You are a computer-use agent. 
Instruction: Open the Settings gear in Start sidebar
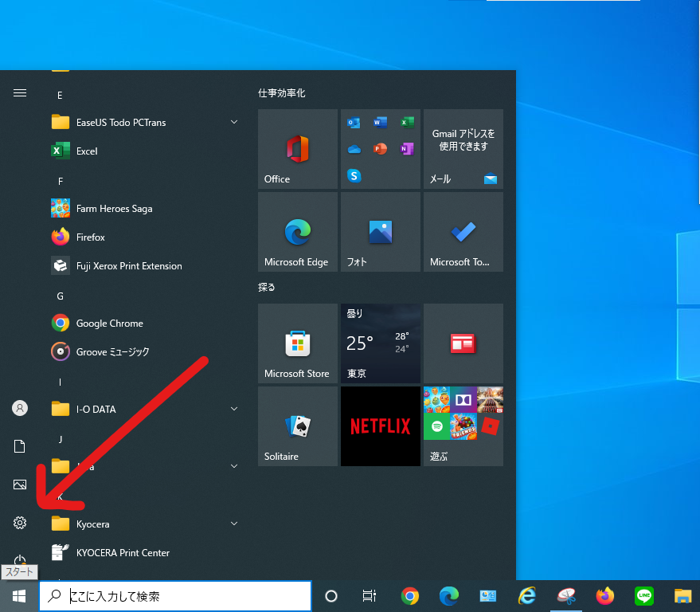[x=20, y=523]
